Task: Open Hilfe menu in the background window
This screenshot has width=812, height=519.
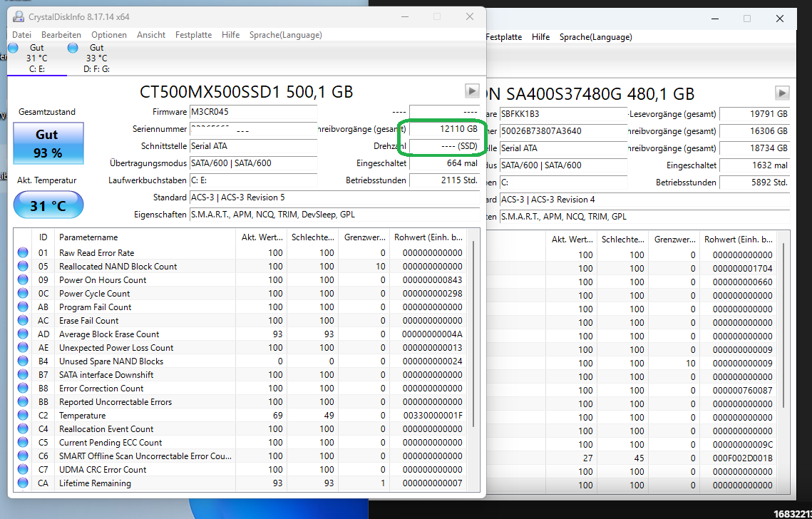Action: 540,37
